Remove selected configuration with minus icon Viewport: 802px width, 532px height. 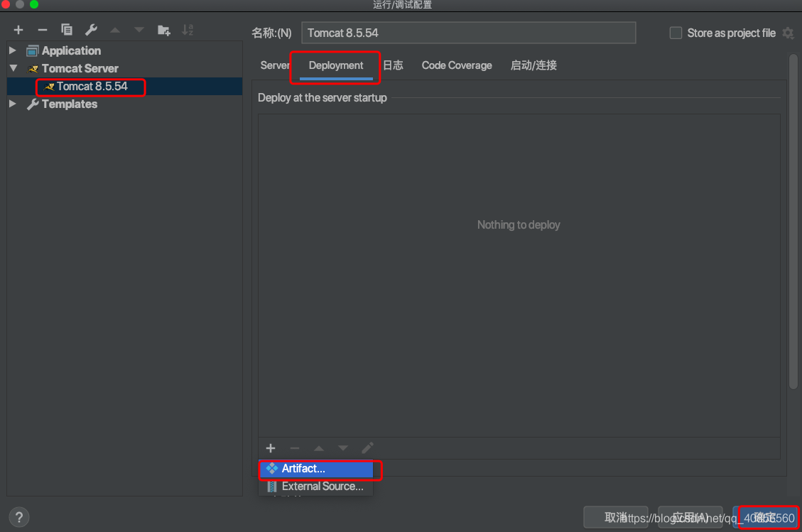tap(43, 30)
